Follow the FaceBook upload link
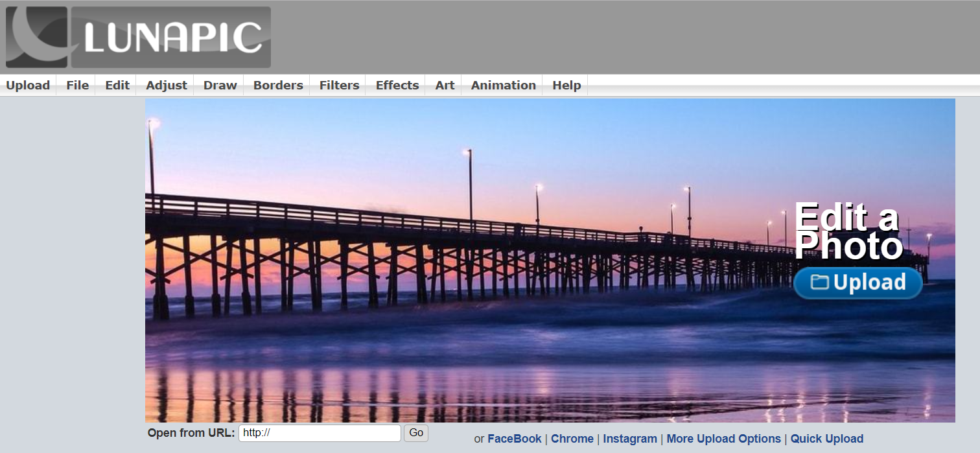 pyautogui.click(x=514, y=439)
